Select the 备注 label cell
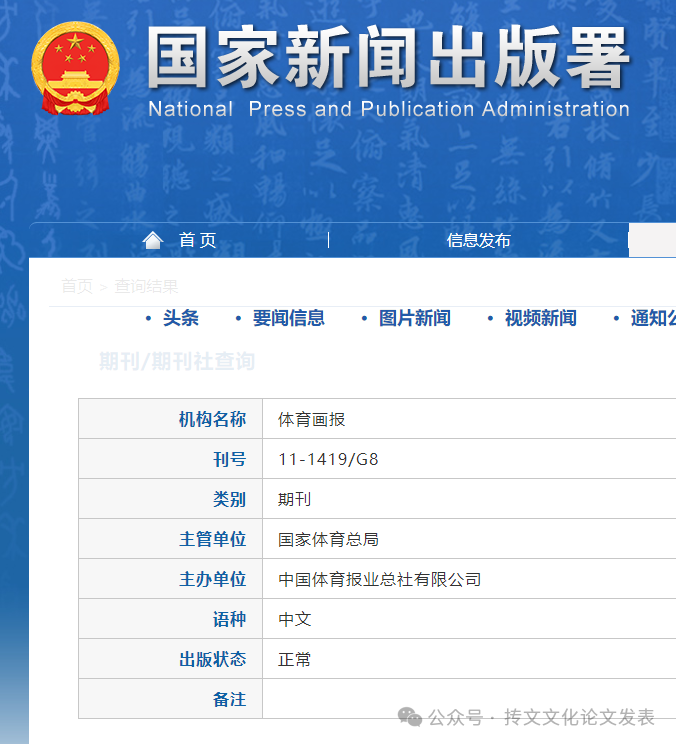This screenshot has height=744, width=676. pos(171,699)
